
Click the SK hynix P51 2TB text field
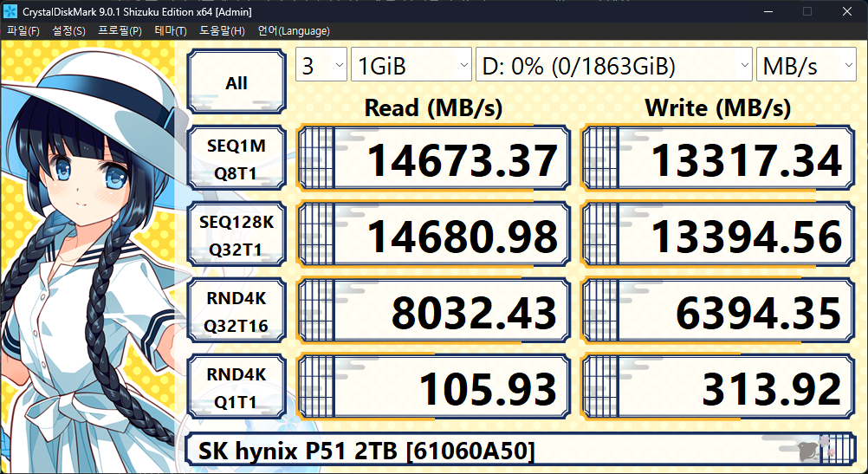coord(485,451)
